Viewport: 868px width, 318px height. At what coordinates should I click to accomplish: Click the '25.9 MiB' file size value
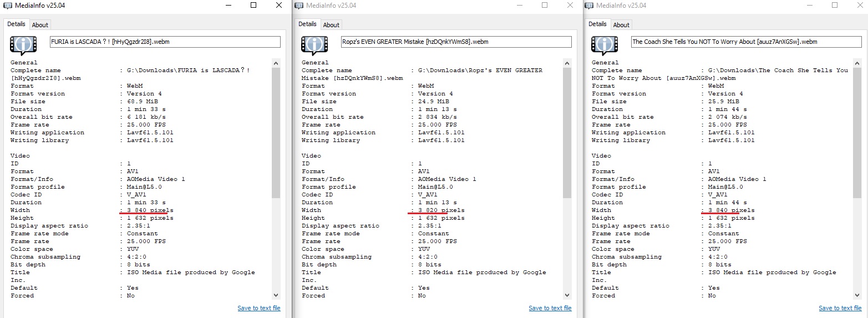point(724,102)
